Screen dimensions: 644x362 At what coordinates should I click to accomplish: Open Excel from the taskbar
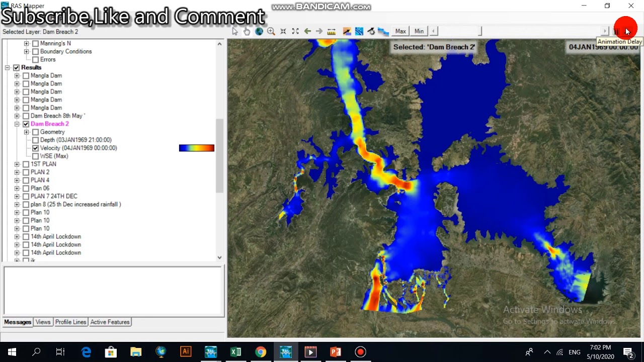[x=235, y=352]
